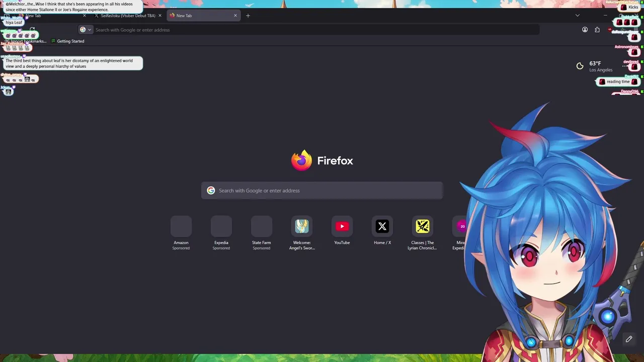Click the address bar search field
This screenshot has height=362, width=644.
coord(316,30)
